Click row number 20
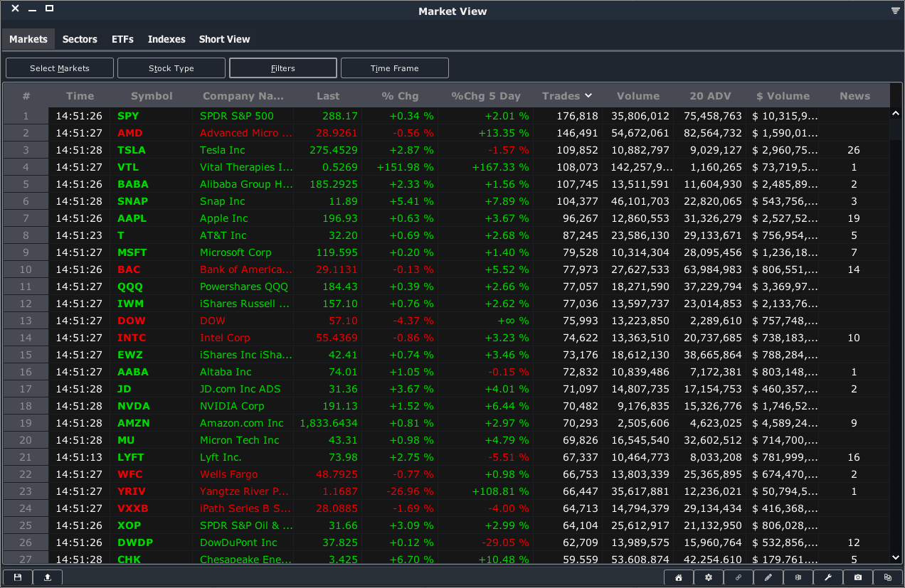The width and height of the screenshot is (905, 588). [26, 440]
